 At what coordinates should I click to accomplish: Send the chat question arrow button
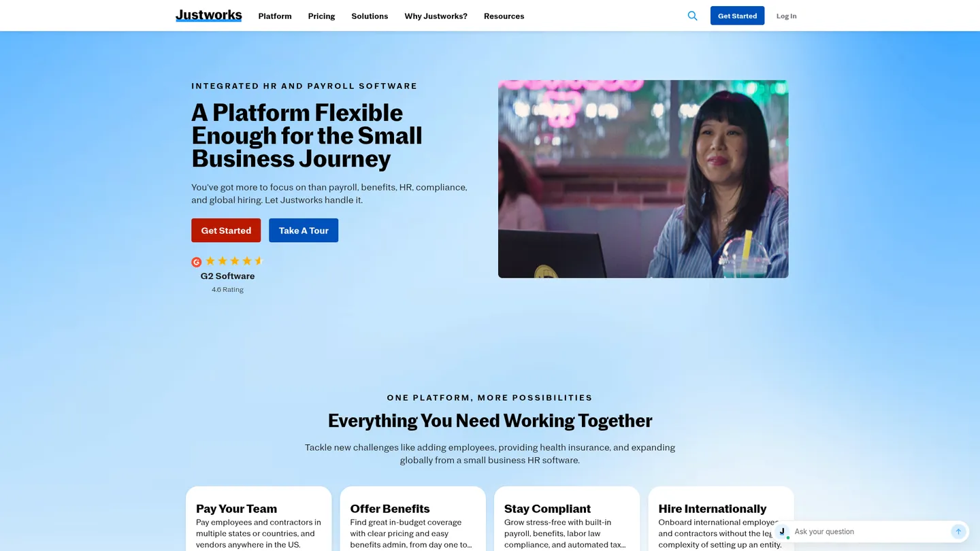[x=958, y=531]
